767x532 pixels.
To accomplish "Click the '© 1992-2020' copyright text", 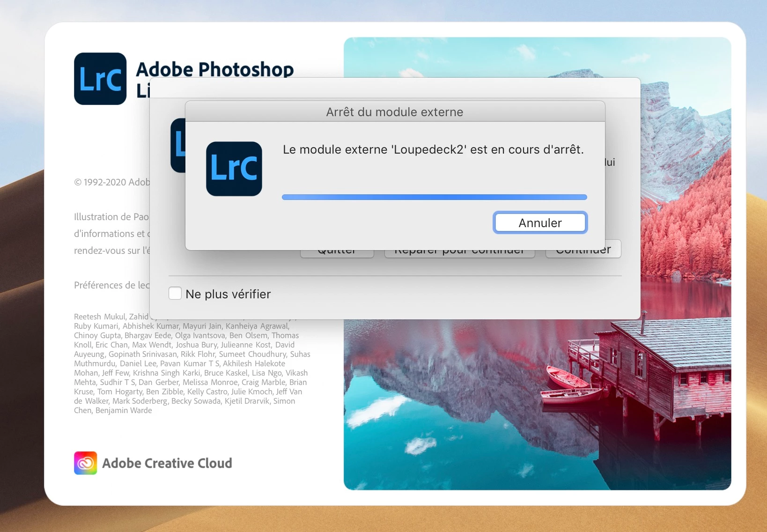I will coord(112,182).
